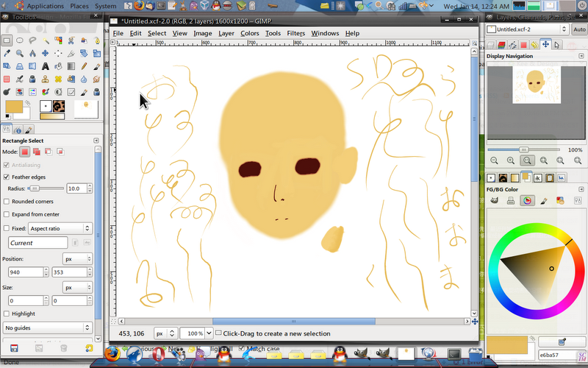Screen dimensions: 588x368
Task: Open the Applications menu in the top panel
Action: [45, 6]
